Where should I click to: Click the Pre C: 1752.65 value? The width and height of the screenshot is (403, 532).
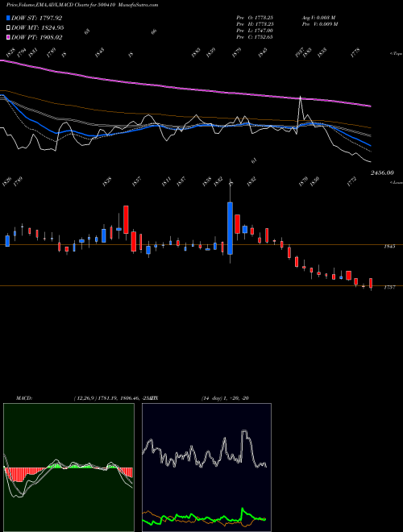click(x=255, y=37)
